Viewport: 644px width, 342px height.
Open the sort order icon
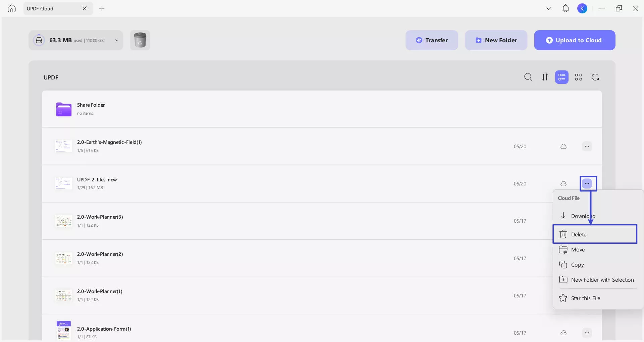(x=545, y=77)
